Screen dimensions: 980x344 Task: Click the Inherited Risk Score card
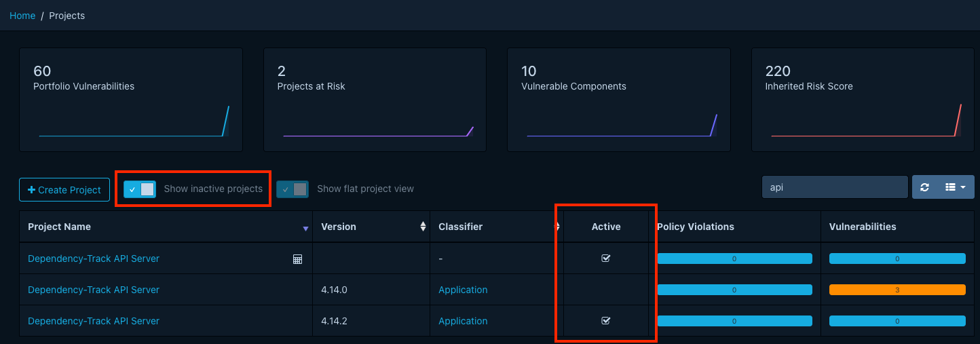point(863,100)
